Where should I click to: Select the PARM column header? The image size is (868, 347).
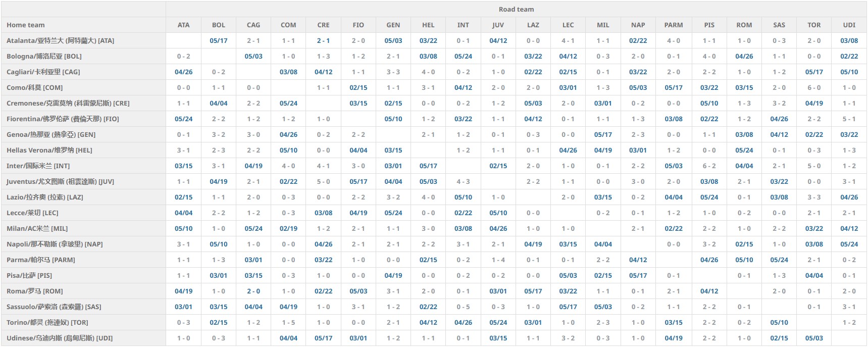673,25
